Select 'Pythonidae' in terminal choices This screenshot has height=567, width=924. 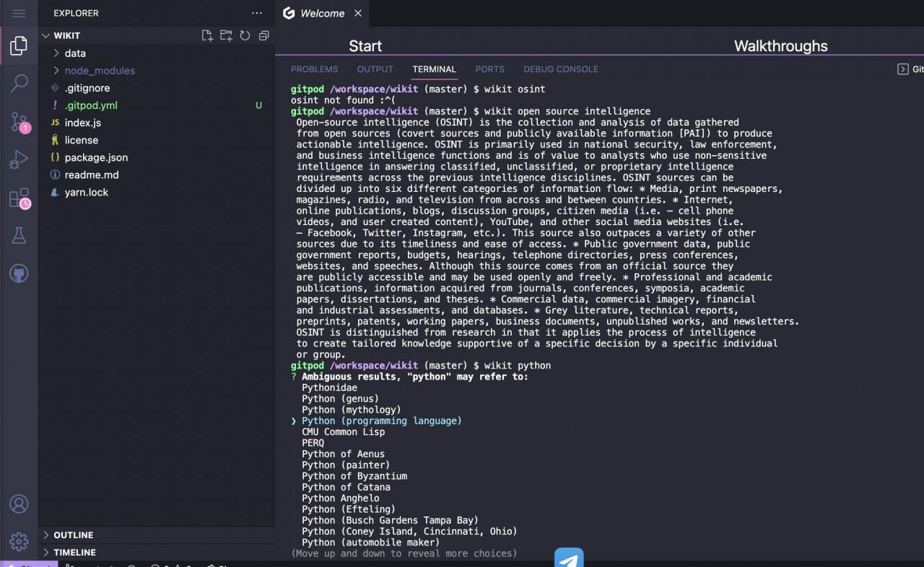329,387
